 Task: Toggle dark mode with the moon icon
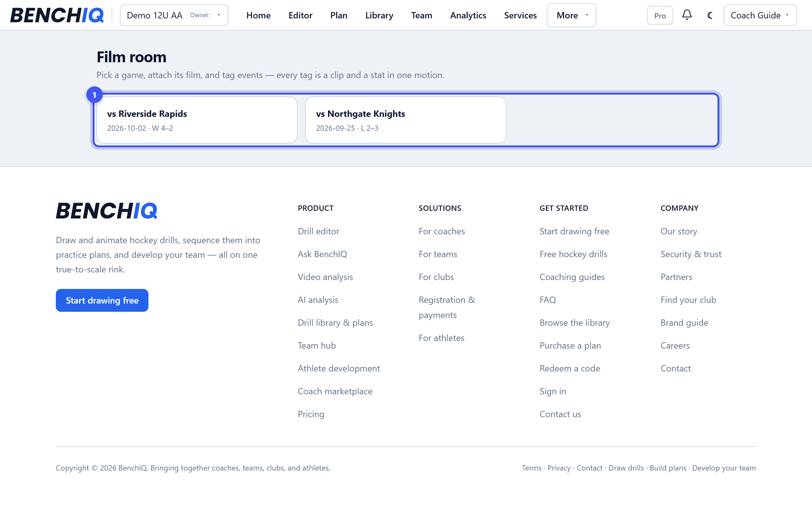(x=710, y=15)
